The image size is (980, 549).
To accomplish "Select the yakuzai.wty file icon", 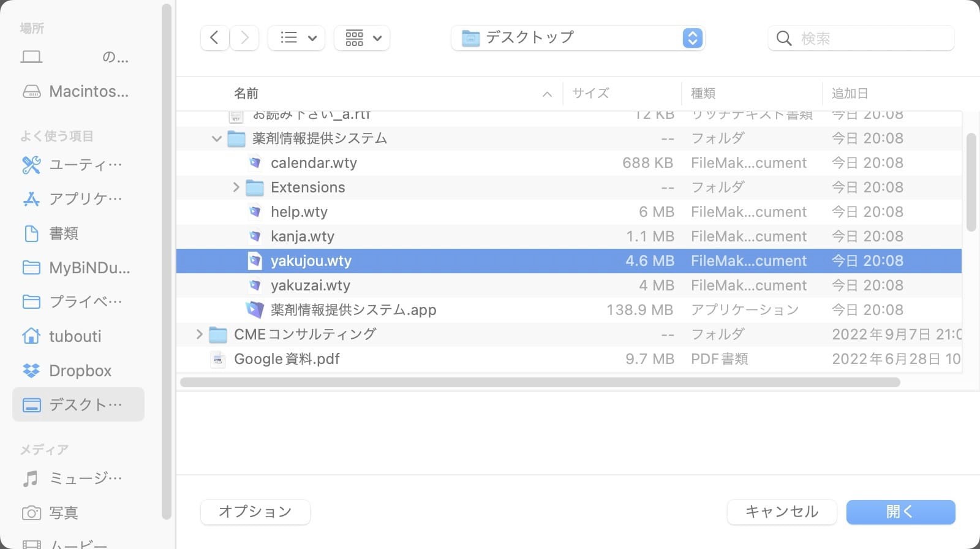I will point(255,286).
